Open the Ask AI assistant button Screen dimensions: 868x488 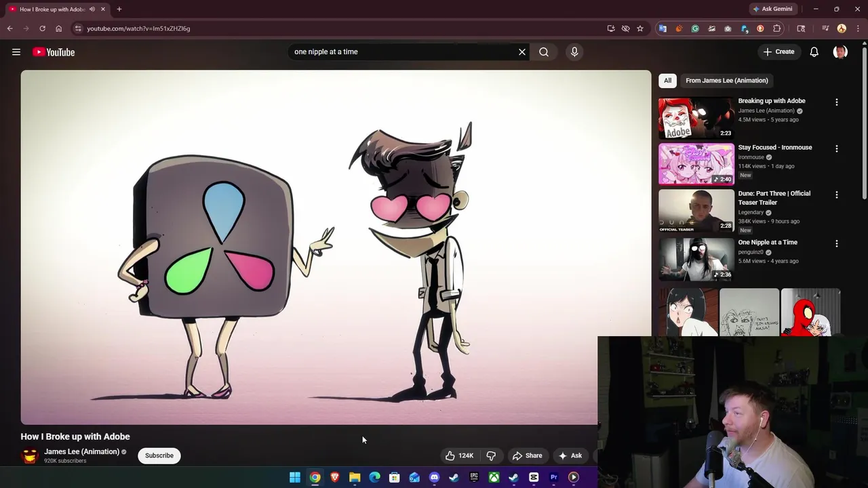(x=570, y=455)
